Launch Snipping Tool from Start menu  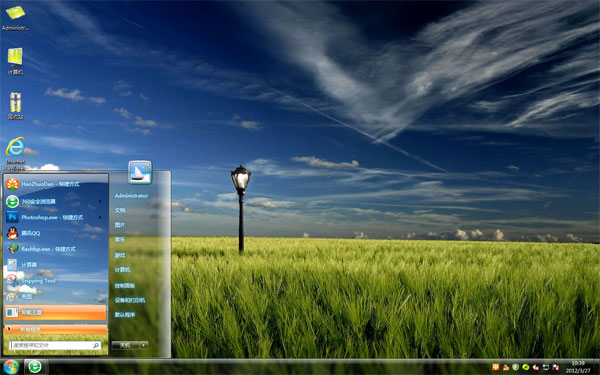coord(55,280)
